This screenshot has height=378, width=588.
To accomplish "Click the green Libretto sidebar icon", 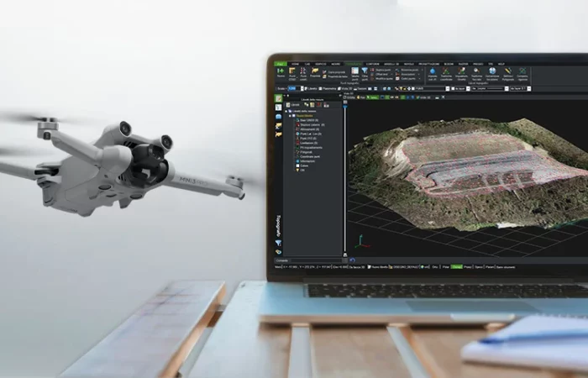I will tap(278, 98).
